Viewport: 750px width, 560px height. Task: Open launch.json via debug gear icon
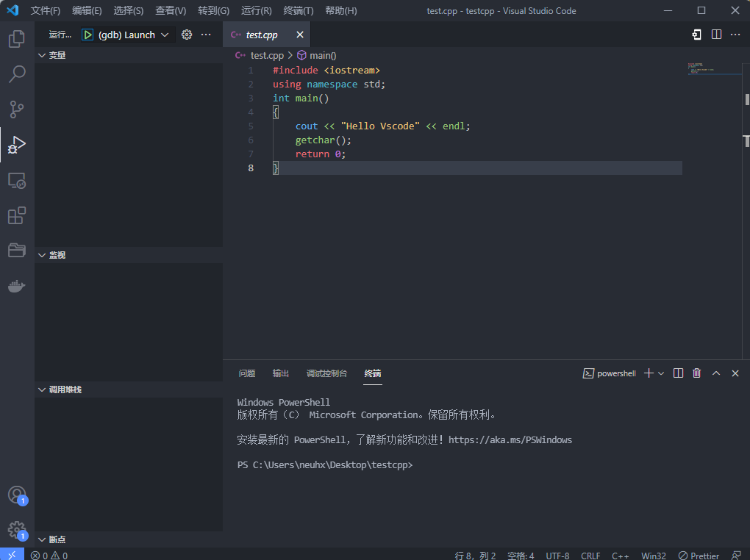coord(187,35)
